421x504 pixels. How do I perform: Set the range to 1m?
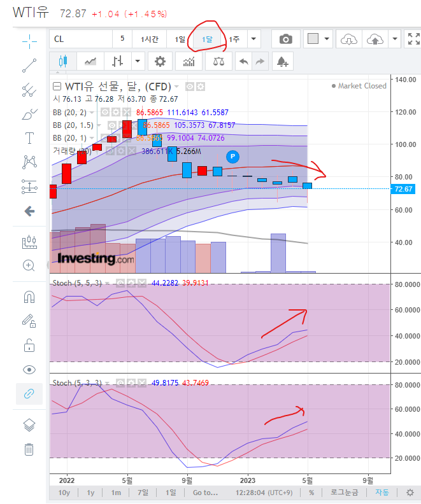116,493
